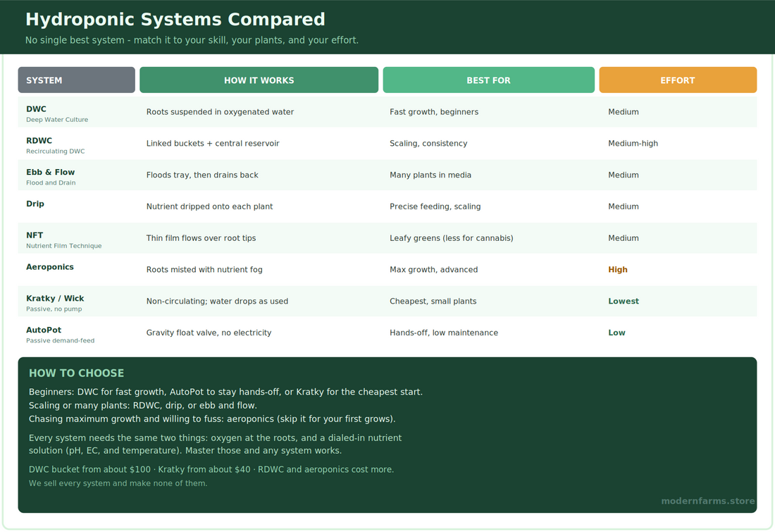Select the Drip system name
This screenshot has height=532, width=775.
click(35, 204)
